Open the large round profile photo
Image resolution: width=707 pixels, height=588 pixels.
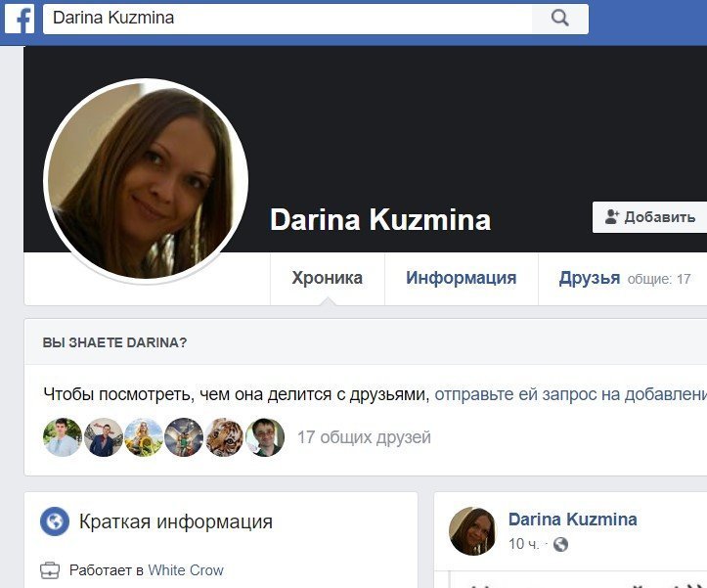(x=146, y=181)
